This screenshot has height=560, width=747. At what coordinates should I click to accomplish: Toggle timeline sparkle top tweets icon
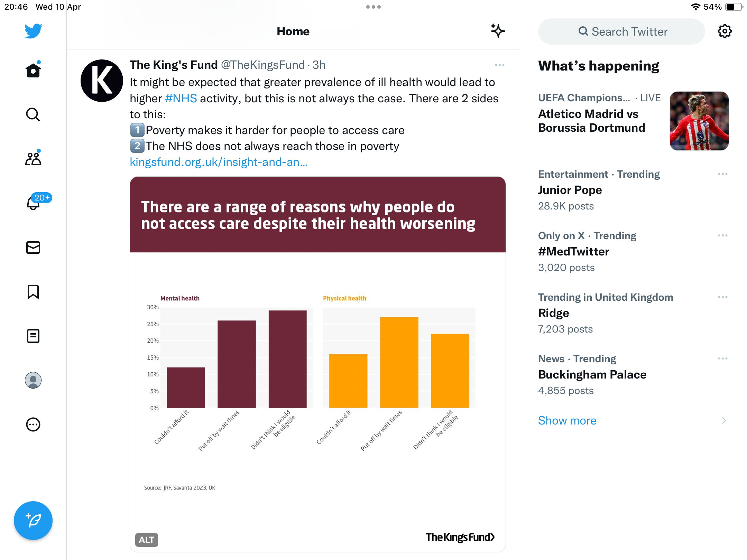point(498,31)
